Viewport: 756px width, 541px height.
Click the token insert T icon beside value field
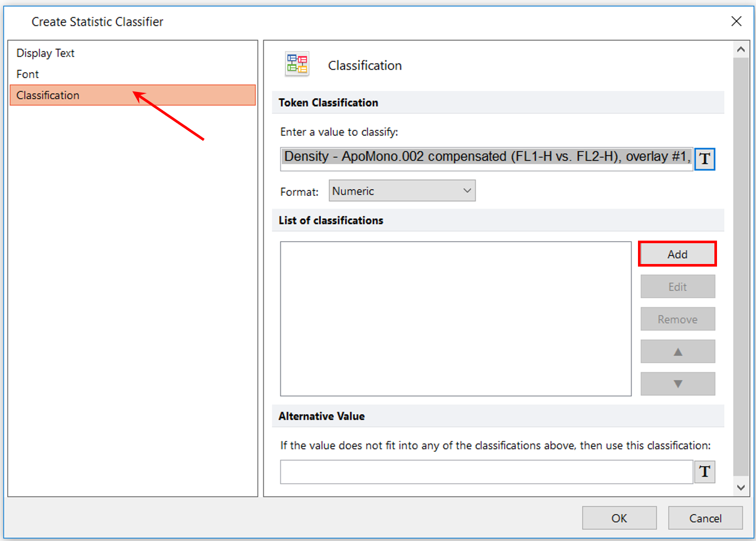705,159
